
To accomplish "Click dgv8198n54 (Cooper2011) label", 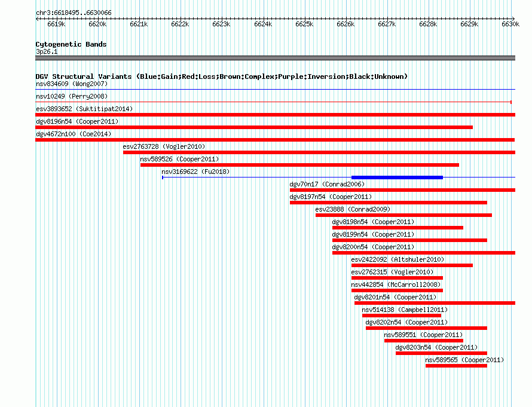I will click(373, 222).
